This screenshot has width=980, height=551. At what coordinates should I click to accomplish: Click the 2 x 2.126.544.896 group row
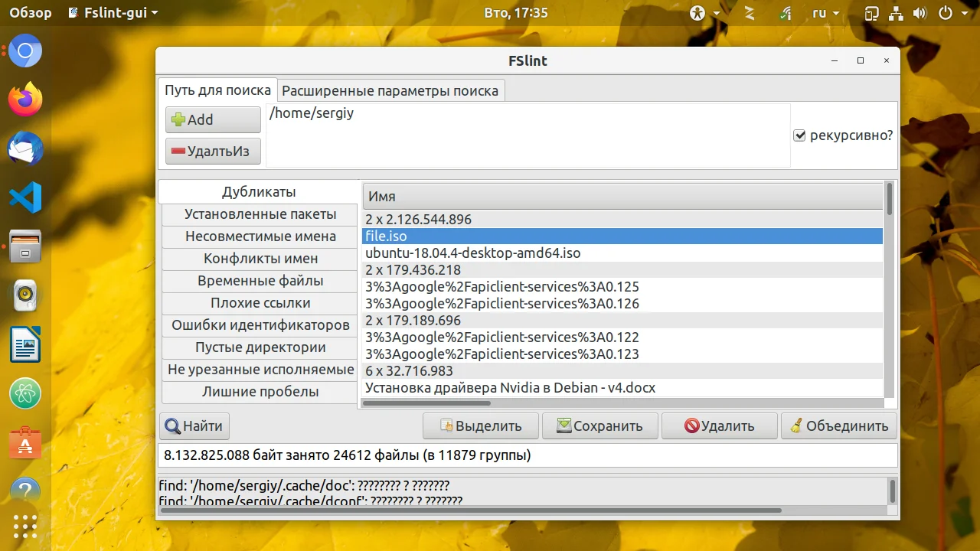coord(622,220)
